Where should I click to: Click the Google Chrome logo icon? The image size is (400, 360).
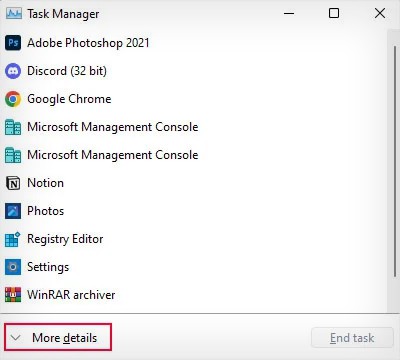tap(13, 99)
